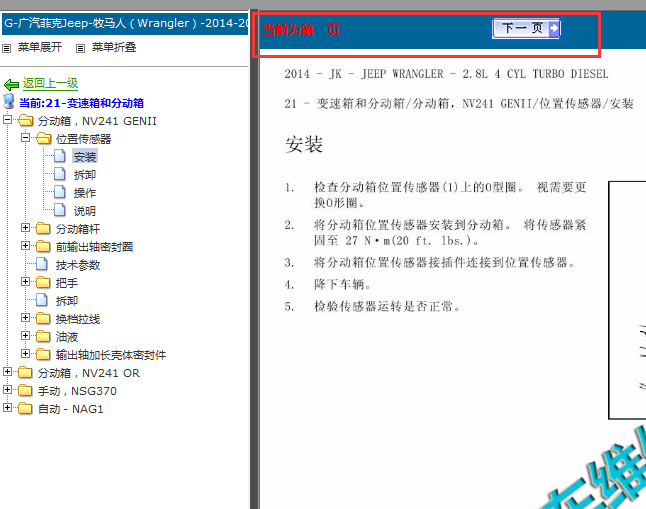Click the folder icon of 分动箱，NV241 GENII
The width and height of the screenshot is (646, 509).
(x=26, y=120)
